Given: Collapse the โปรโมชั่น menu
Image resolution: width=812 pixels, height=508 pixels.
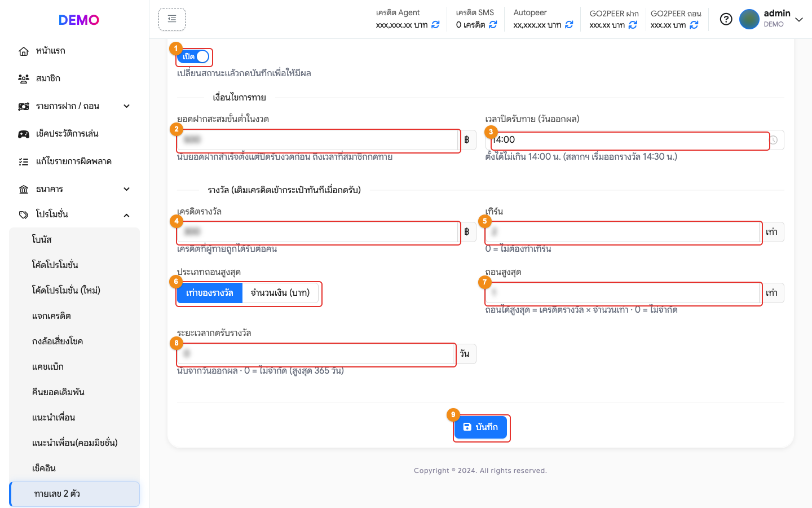Looking at the screenshot, I should (x=126, y=215).
